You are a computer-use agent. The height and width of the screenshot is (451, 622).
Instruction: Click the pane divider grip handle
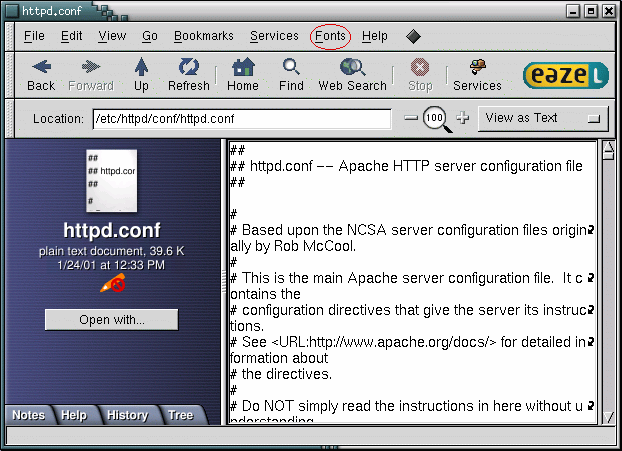click(224, 282)
